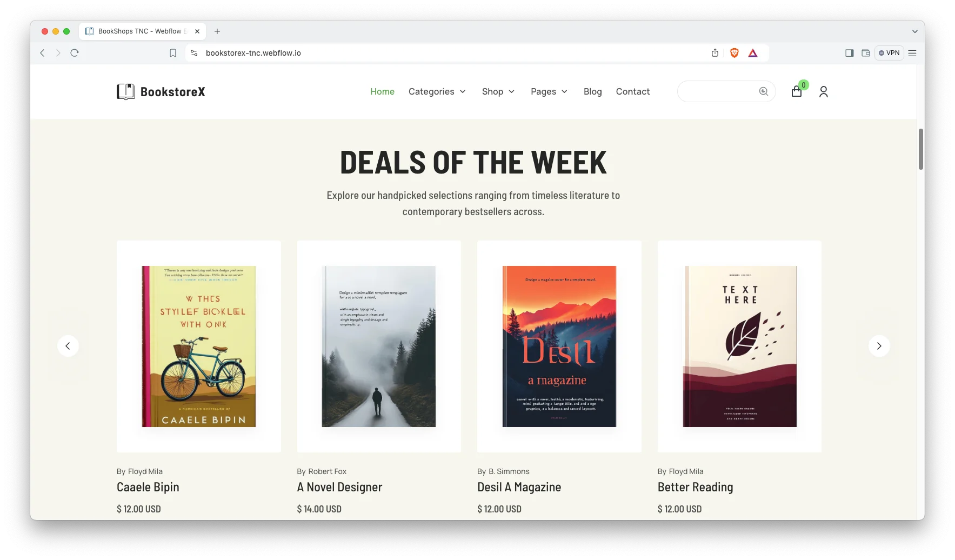Viewport: 955px width, 560px height.
Task: Open the book 'A Novel Designer'
Action: [x=339, y=487]
